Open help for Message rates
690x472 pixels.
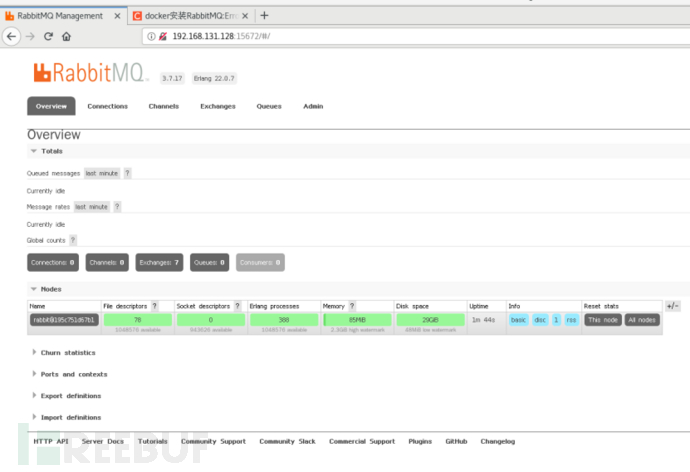tap(117, 207)
